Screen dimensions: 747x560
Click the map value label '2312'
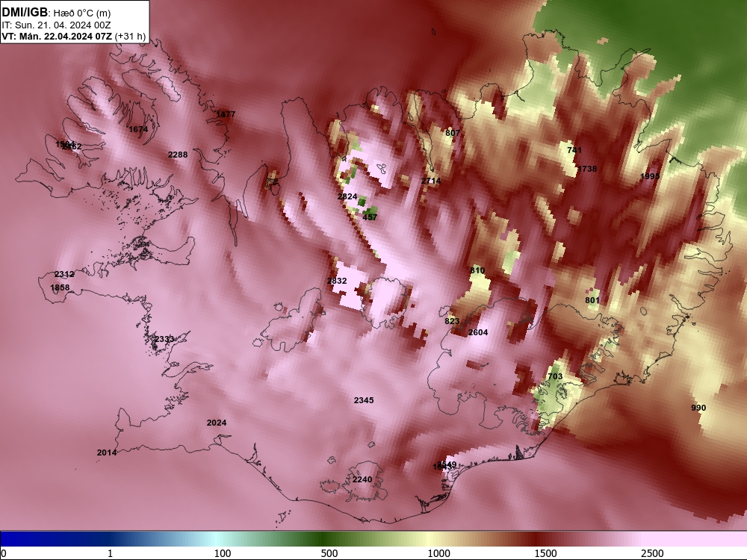point(64,274)
